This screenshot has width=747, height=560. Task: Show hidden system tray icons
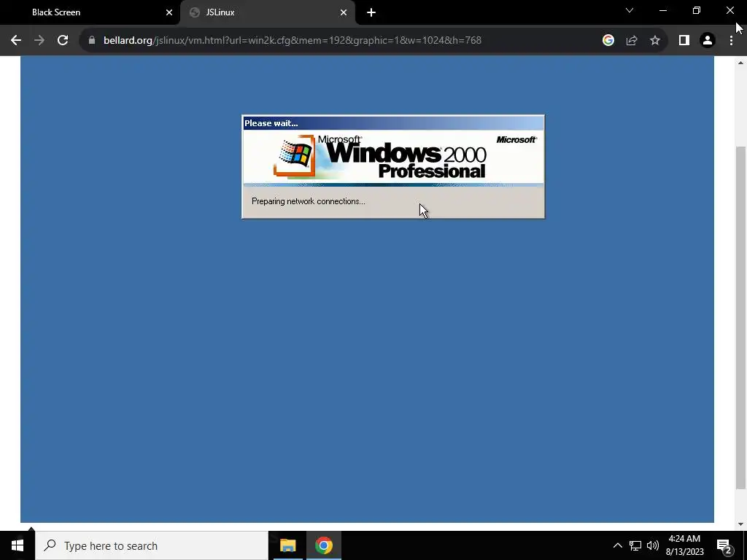617,545
